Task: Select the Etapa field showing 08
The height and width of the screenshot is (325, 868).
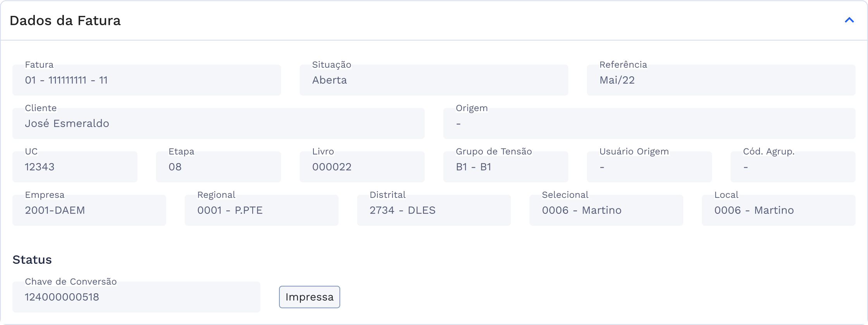Action: 218,167
